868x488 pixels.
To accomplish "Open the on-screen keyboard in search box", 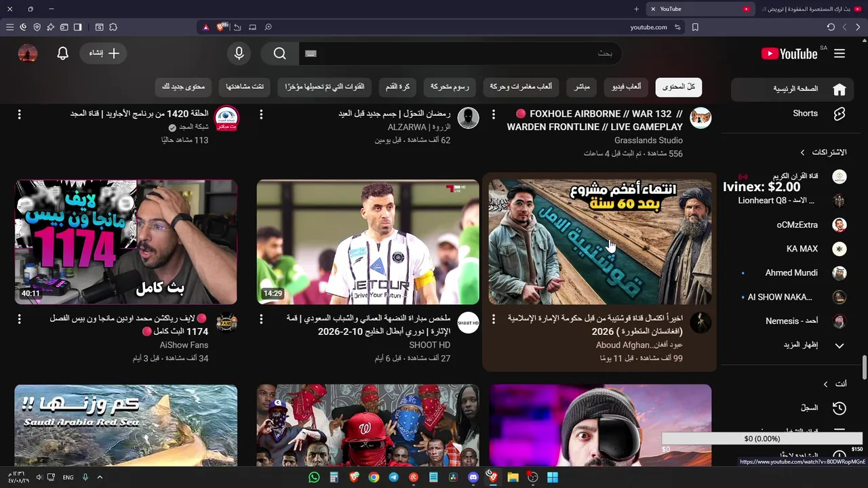I will (x=311, y=54).
